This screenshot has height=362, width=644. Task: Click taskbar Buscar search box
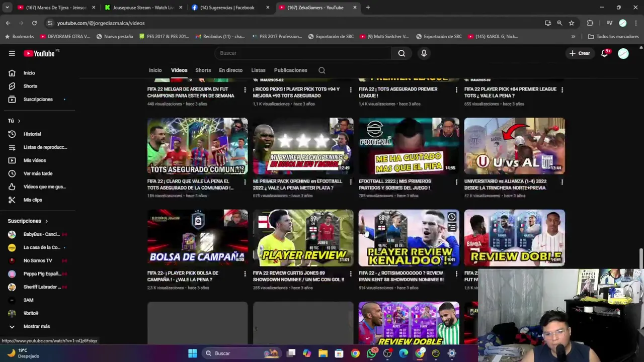tap(242, 353)
